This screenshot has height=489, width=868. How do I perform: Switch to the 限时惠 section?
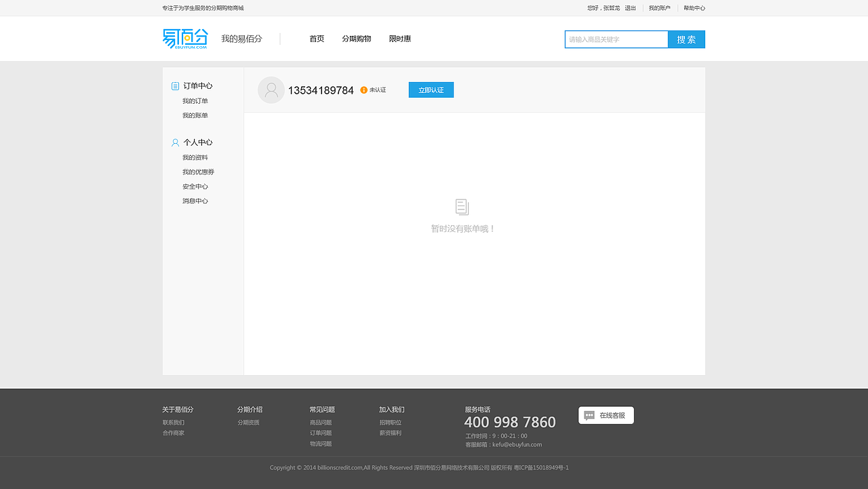(399, 39)
